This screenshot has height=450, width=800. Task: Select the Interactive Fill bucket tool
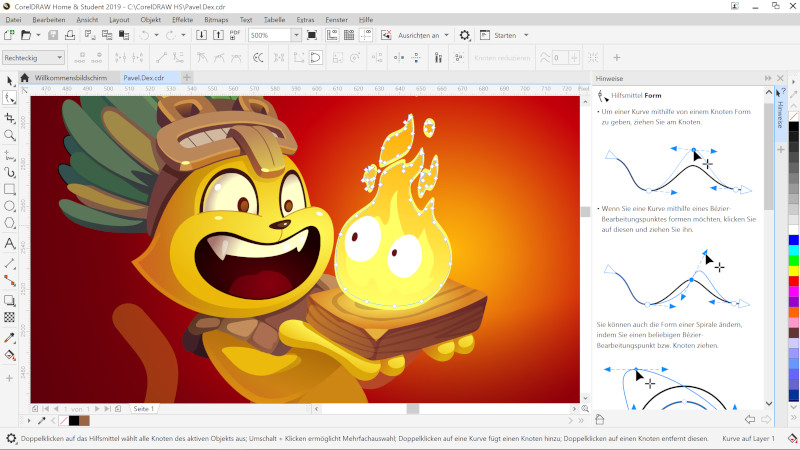[10, 355]
